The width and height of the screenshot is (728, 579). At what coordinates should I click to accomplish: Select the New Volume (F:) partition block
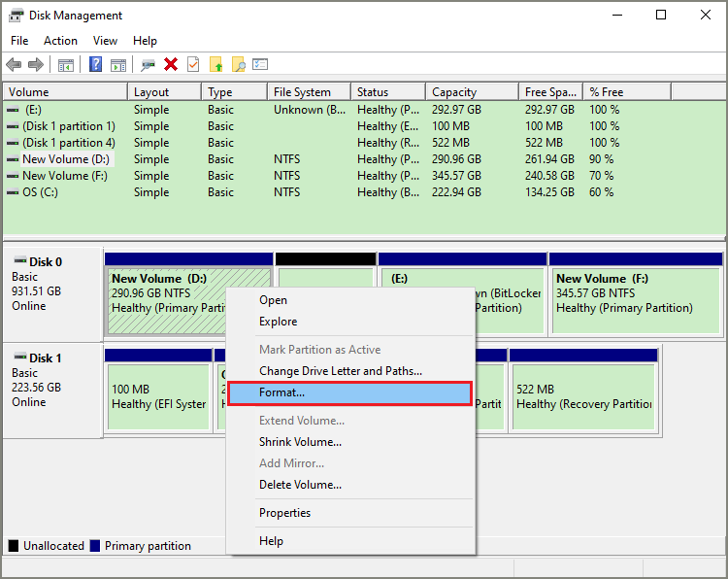(x=636, y=300)
